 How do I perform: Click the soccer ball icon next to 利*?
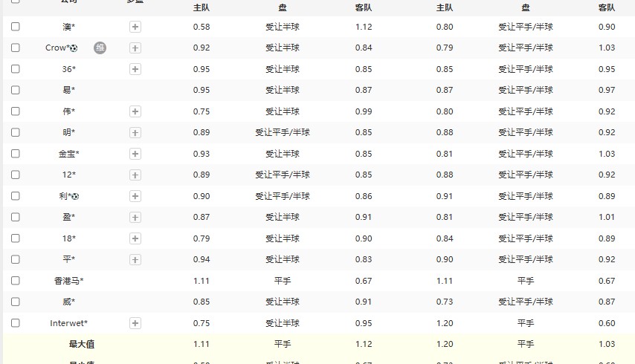pyautogui.click(x=75, y=196)
